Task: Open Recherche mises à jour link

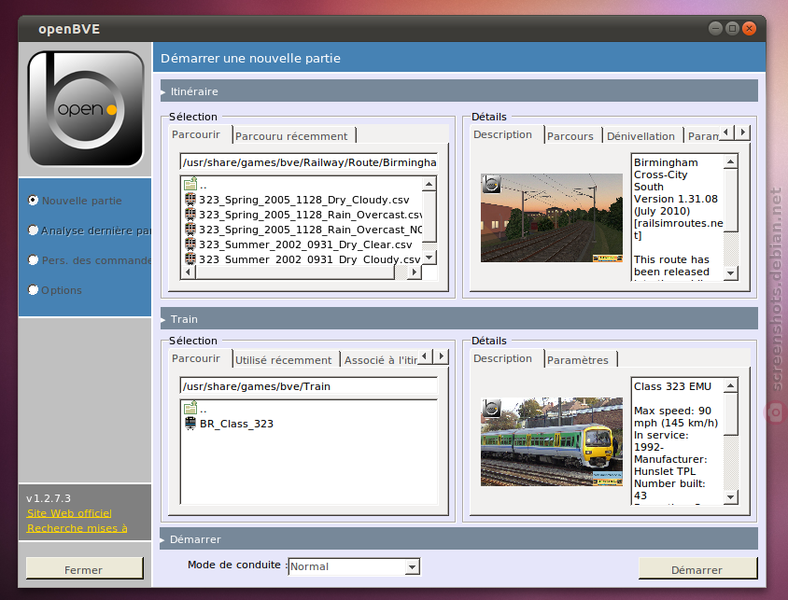Action: (77, 528)
